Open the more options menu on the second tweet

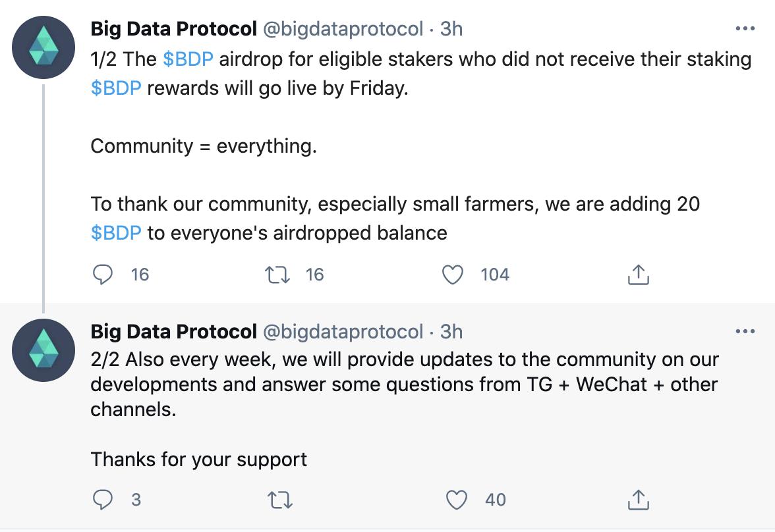[745, 332]
